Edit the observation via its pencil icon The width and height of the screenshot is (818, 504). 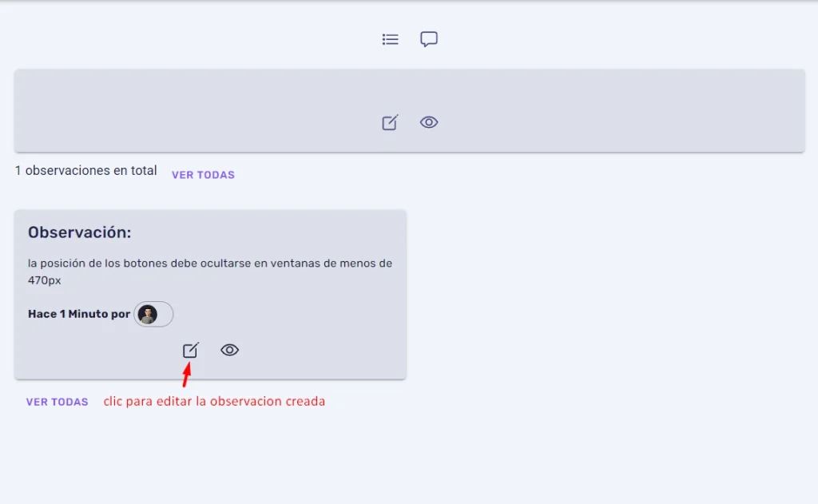[x=190, y=350]
